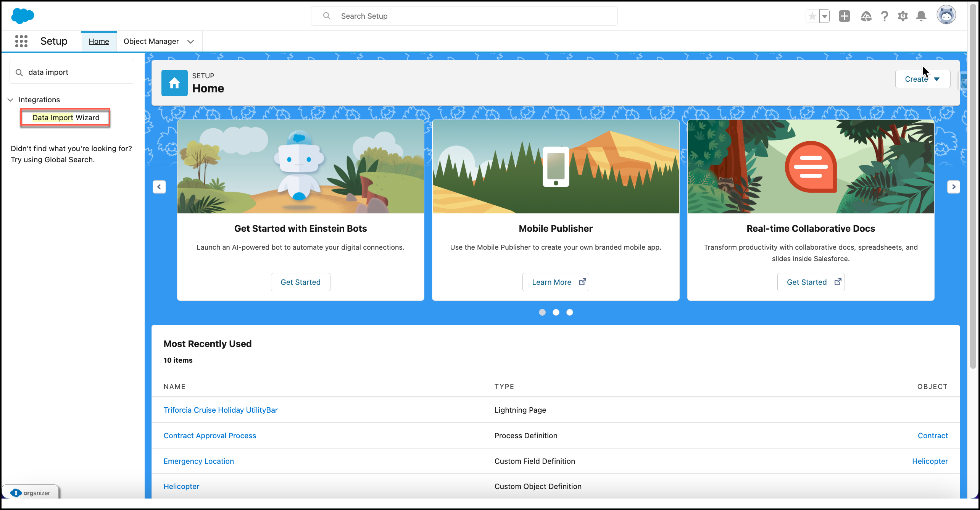Open the user profile avatar
Image resolution: width=980 pixels, height=510 pixels.
(x=946, y=15)
